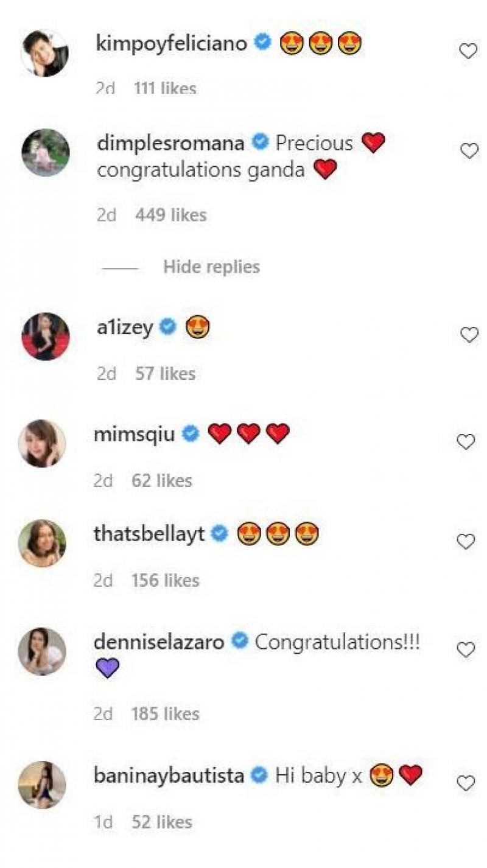Go to thatsbellayt's profile via username
The width and height of the screenshot is (487, 868).
149,534
